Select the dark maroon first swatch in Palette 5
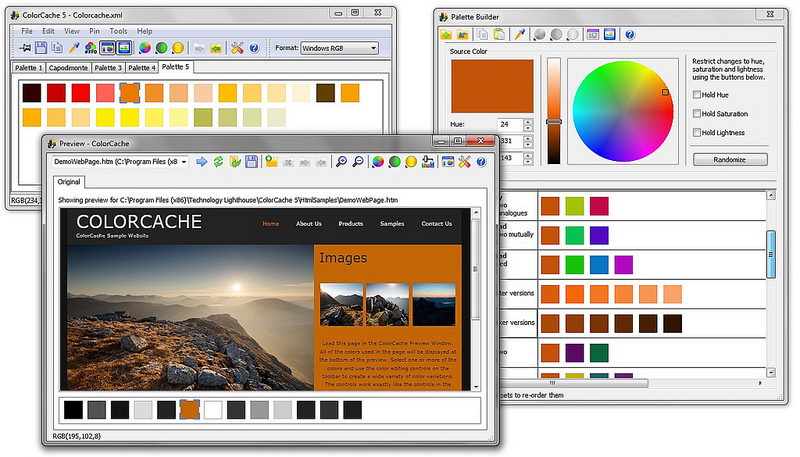 32,93
